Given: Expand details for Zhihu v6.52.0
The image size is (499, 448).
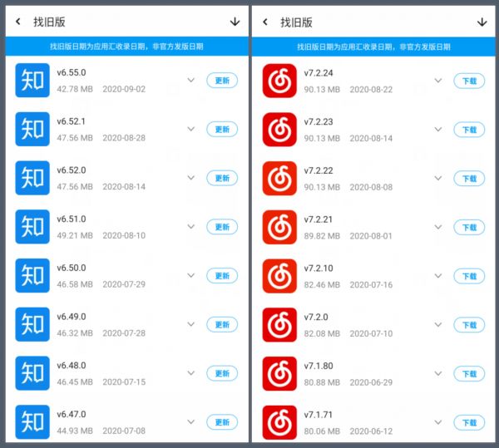Looking at the screenshot, I should pyautogui.click(x=191, y=178).
